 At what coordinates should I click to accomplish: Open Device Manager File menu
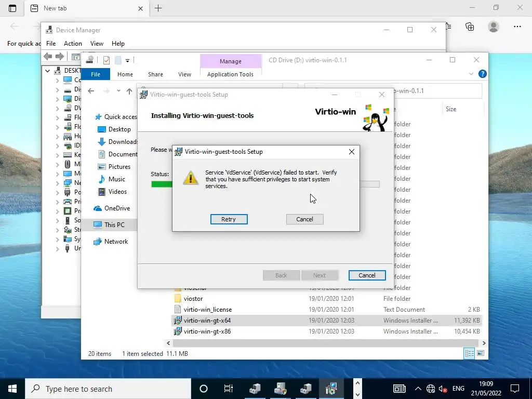(x=51, y=44)
